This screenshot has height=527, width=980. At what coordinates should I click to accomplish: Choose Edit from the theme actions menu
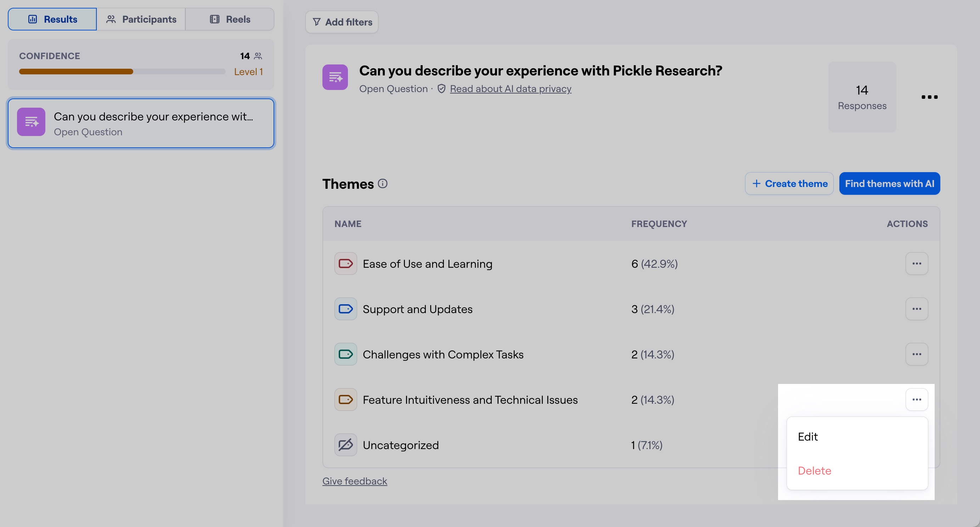click(x=857, y=436)
